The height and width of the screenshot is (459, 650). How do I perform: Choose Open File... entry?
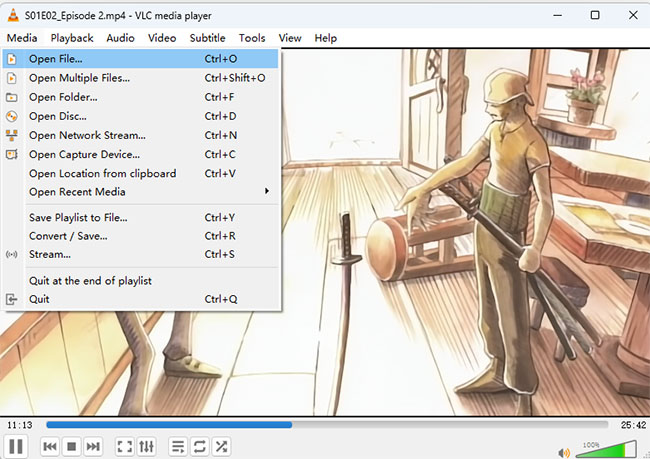click(141, 59)
